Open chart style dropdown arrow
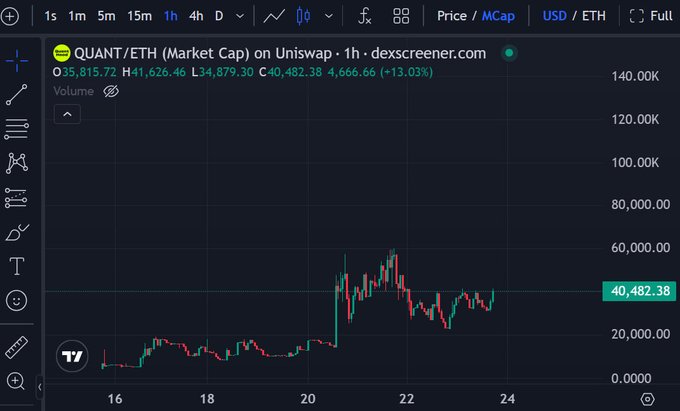The width and height of the screenshot is (680, 411). (x=329, y=16)
